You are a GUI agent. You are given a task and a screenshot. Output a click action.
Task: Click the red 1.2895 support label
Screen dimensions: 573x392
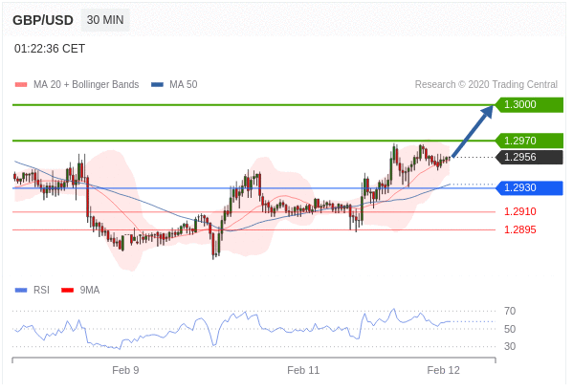[x=520, y=229]
